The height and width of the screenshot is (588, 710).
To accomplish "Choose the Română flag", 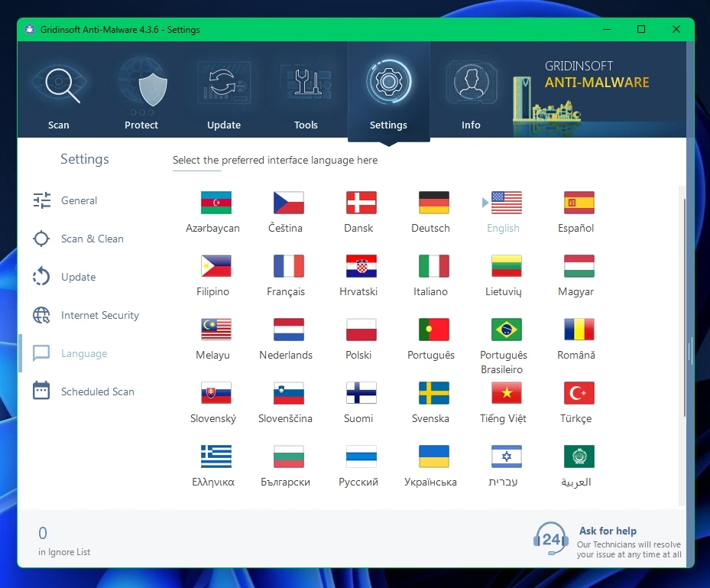I will click(579, 330).
